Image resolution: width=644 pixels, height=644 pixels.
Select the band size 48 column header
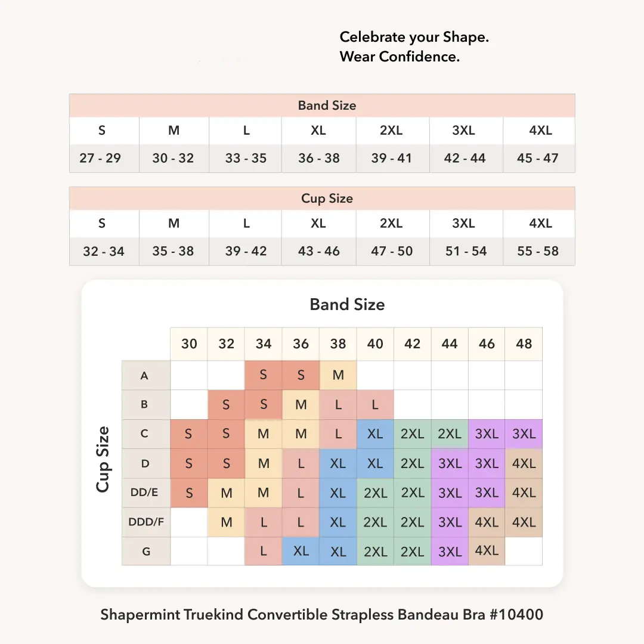(524, 344)
